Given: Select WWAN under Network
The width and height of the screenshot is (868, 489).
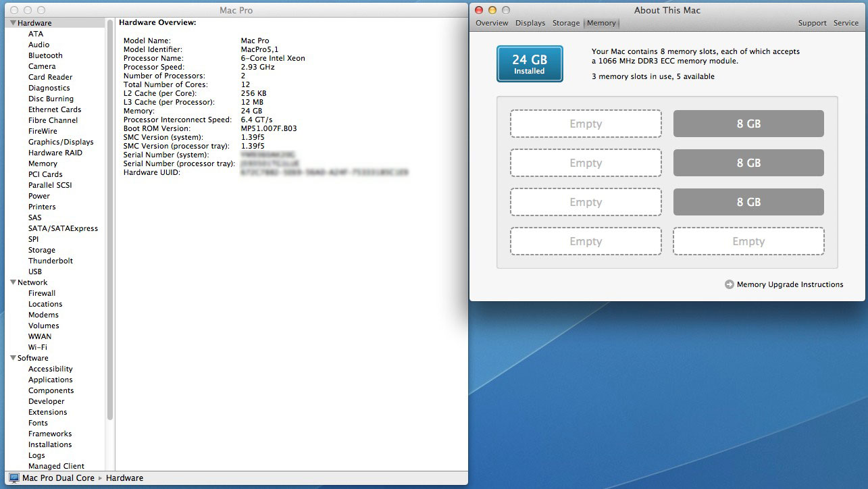Looking at the screenshot, I should coord(40,336).
